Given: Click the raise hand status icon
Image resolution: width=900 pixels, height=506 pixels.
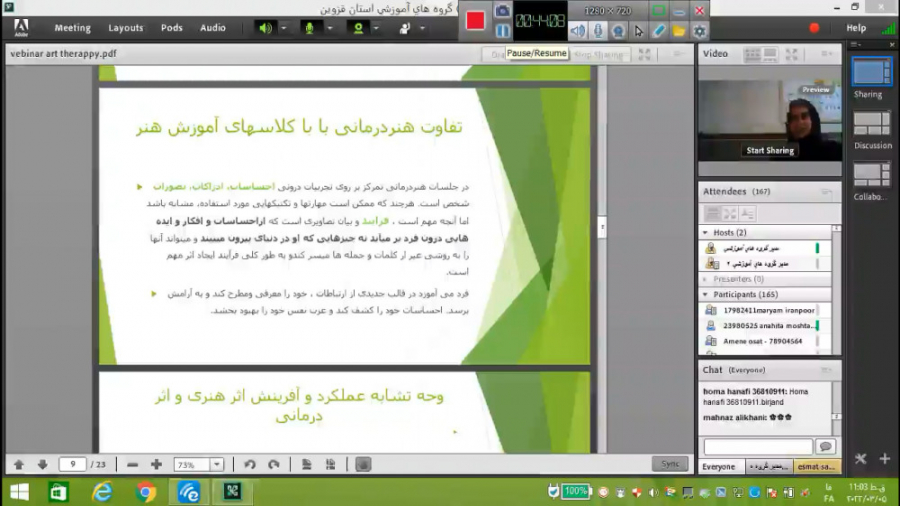Looking at the screenshot, I should 405,28.
